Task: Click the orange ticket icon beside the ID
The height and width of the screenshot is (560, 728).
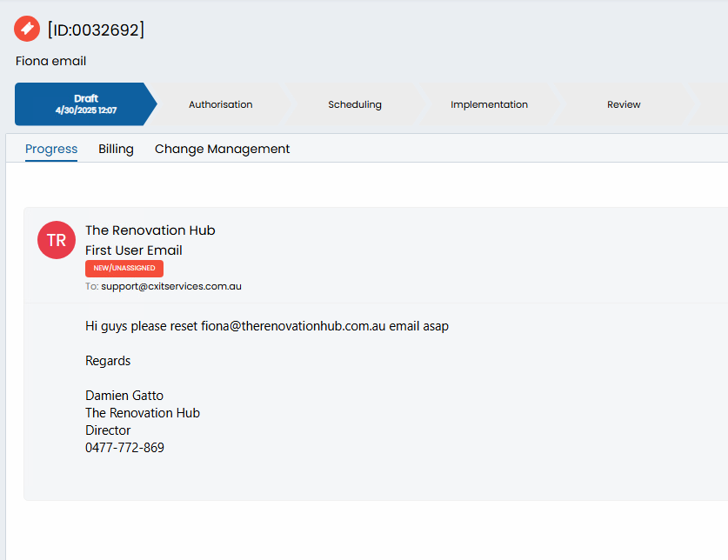Action: point(27,29)
